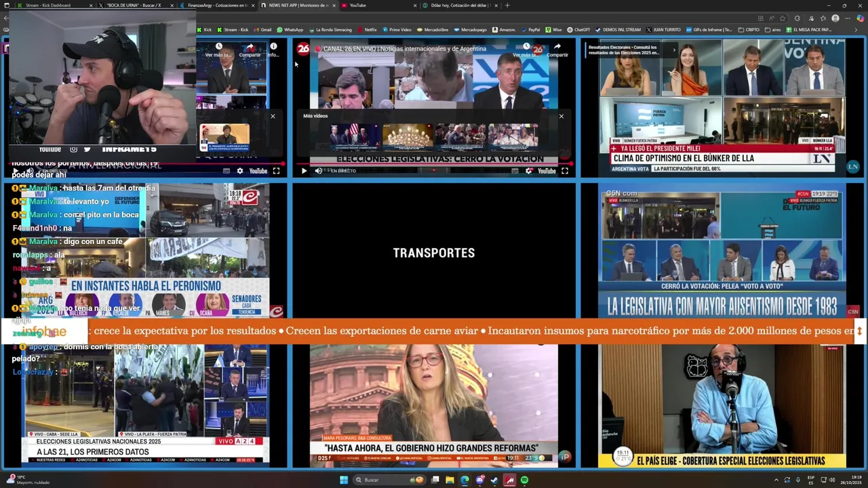This screenshot has width=868, height=488.
Task: Share the TN video via Compartir
Action: tap(250, 49)
